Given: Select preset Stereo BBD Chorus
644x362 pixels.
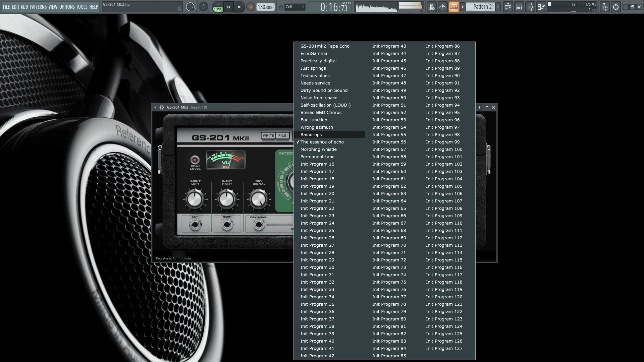Looking at the screenshot, I should click(329, 112).
